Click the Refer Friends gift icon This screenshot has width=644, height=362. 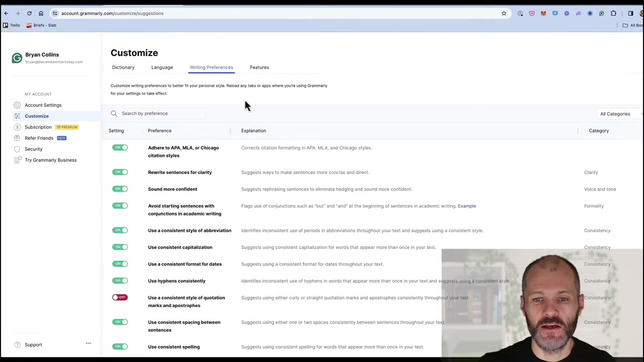tap(17, 138)
